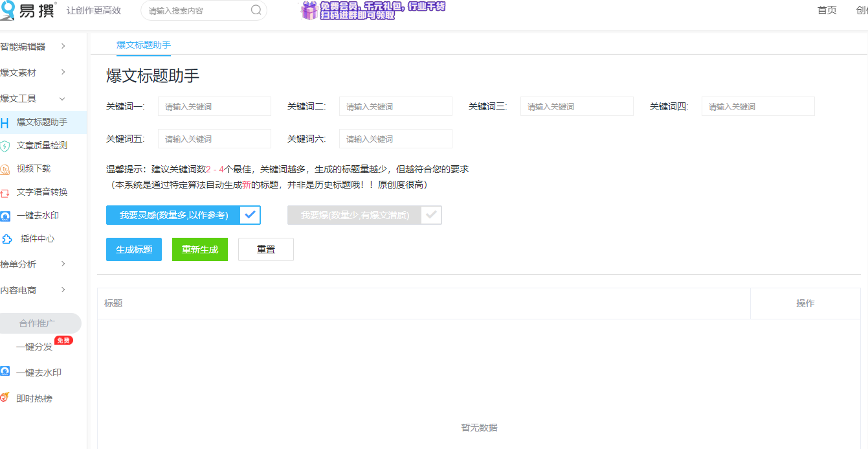Open the 视频下载 tool icon
Viewport: 868px width, 449px height.
[6, 168]
